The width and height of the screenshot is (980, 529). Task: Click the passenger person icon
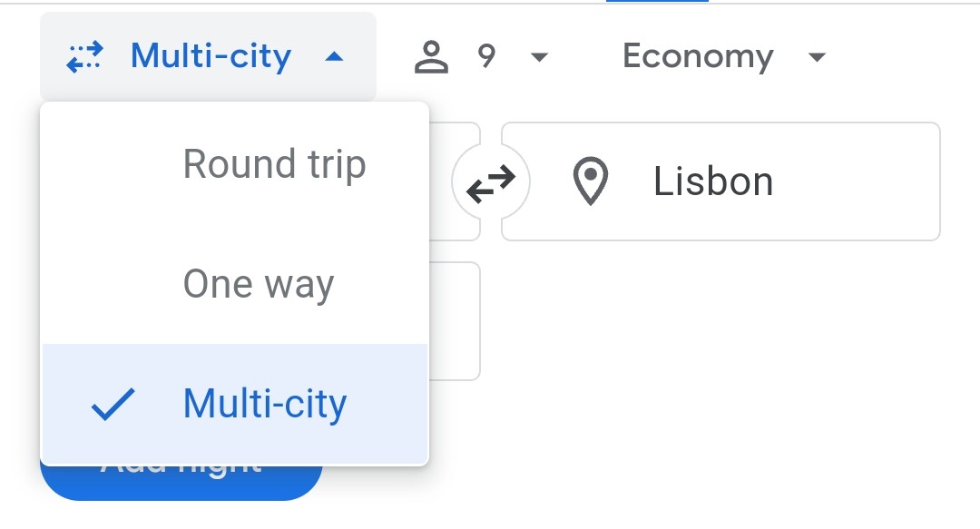[431, 57]
